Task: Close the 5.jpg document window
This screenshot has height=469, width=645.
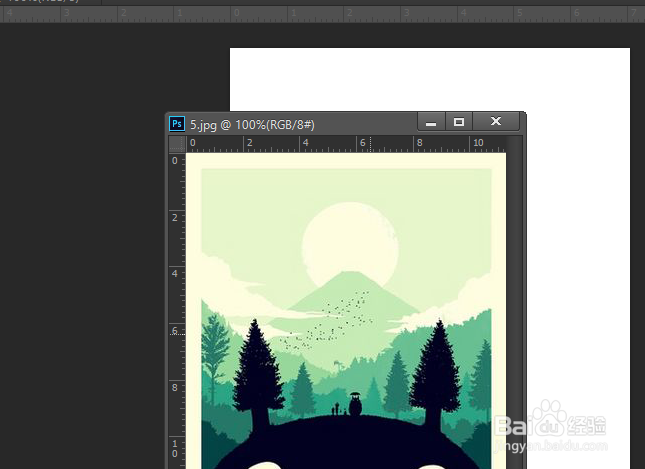Action: tap(496, 121)
